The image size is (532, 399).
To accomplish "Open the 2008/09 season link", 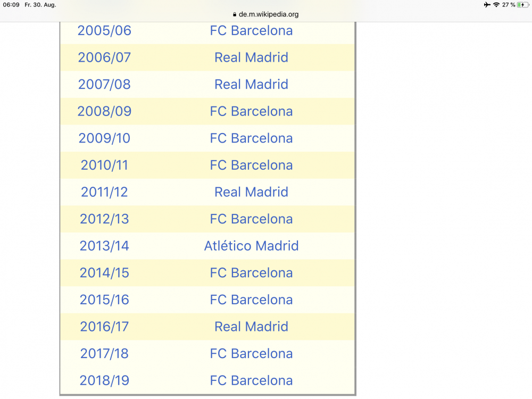I will (x=104, y=111).
